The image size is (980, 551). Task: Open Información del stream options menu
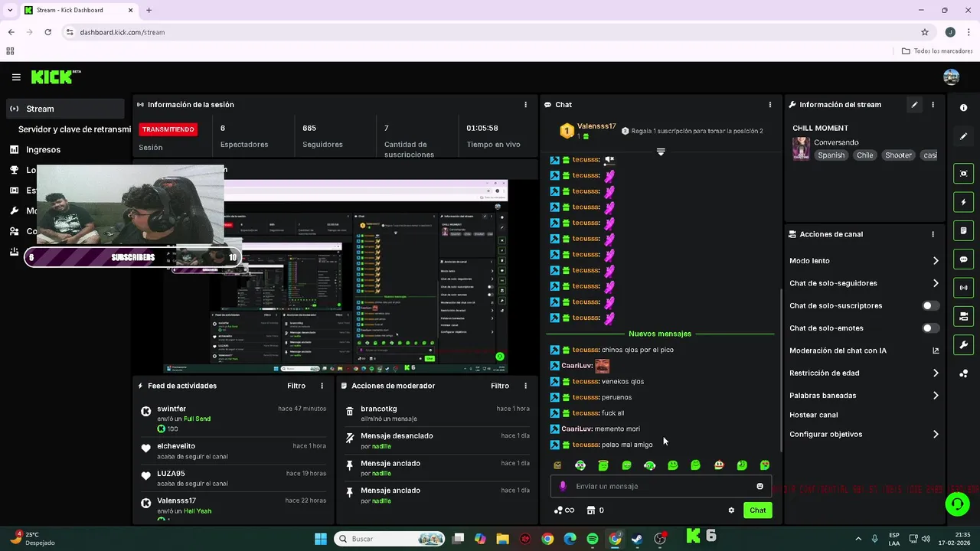click(x=933, y=105)
